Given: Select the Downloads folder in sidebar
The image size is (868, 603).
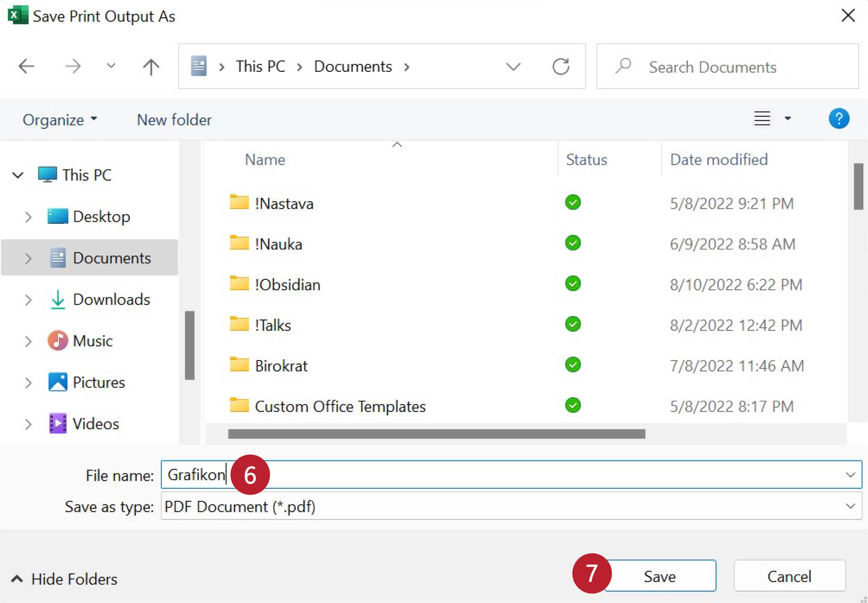Looking at the screenshot, I should [x=111, y=300].
